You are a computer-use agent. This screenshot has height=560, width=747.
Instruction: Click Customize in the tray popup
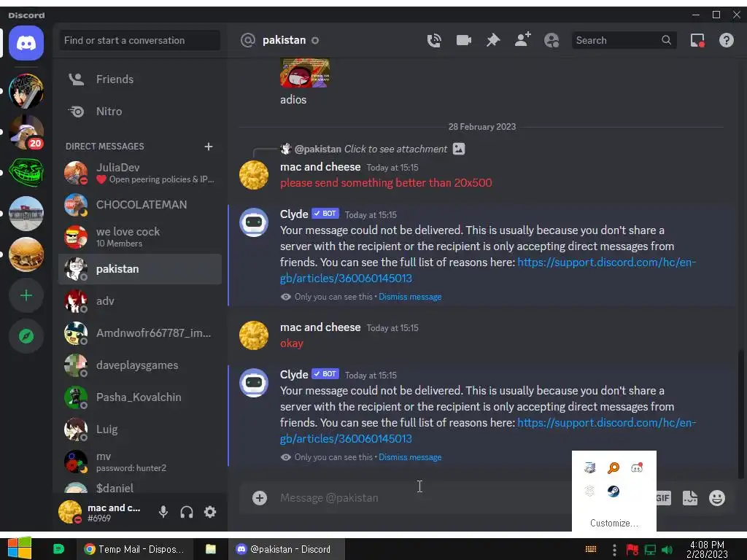[614, 523]
